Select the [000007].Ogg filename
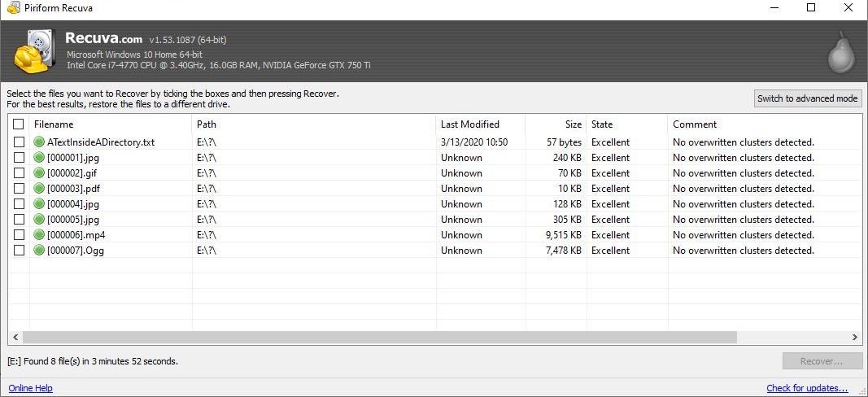868x397 pixels. [x=76, y=251]
